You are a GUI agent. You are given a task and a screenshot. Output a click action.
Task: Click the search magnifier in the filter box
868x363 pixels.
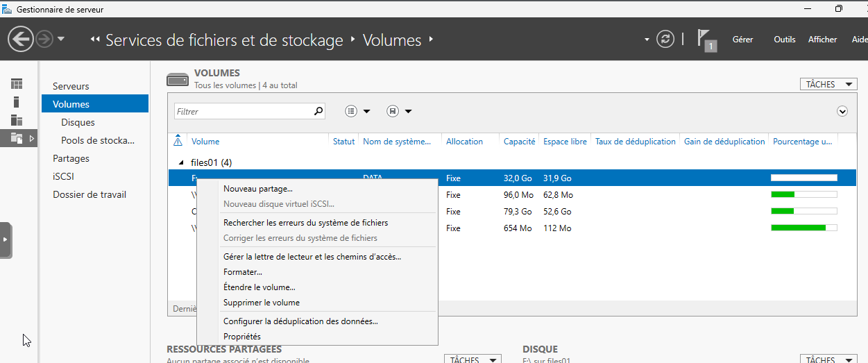pyautogui.click(x=318, y=111)
